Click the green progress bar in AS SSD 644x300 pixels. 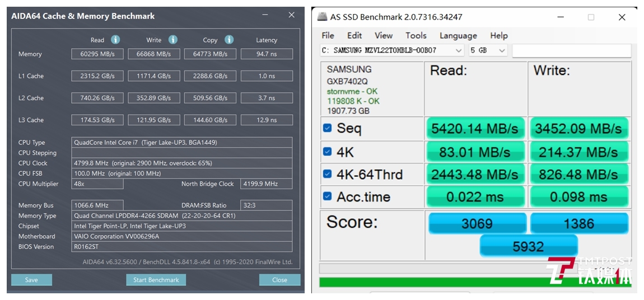tap(475, 282)
